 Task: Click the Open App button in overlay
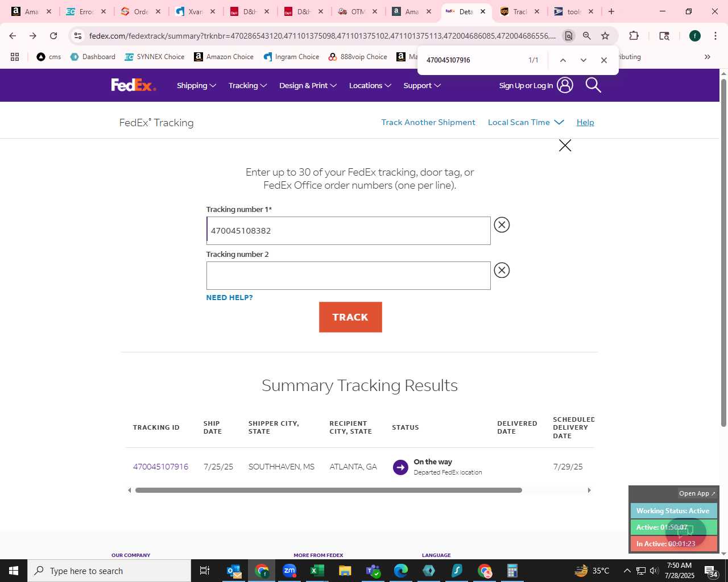[x=697, y=493]
